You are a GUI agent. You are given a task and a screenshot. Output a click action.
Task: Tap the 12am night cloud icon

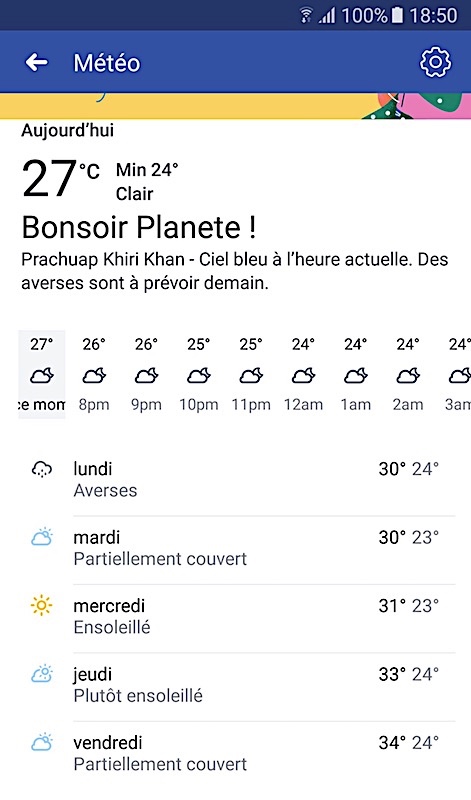point(303,376)
